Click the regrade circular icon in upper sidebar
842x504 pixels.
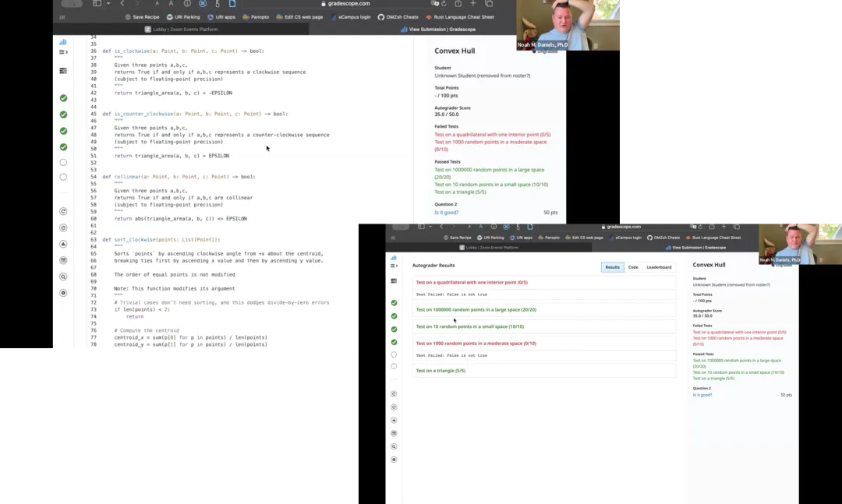tap(63, 211)
